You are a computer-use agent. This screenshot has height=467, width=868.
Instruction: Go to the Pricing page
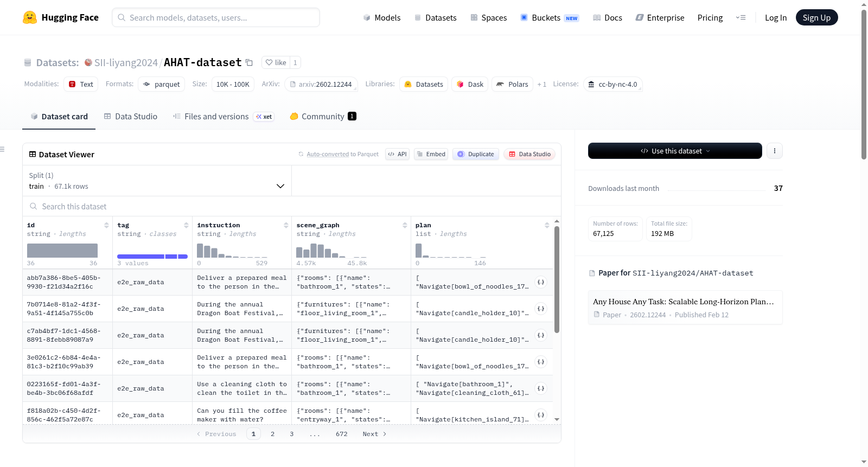(x=710, y=17)
